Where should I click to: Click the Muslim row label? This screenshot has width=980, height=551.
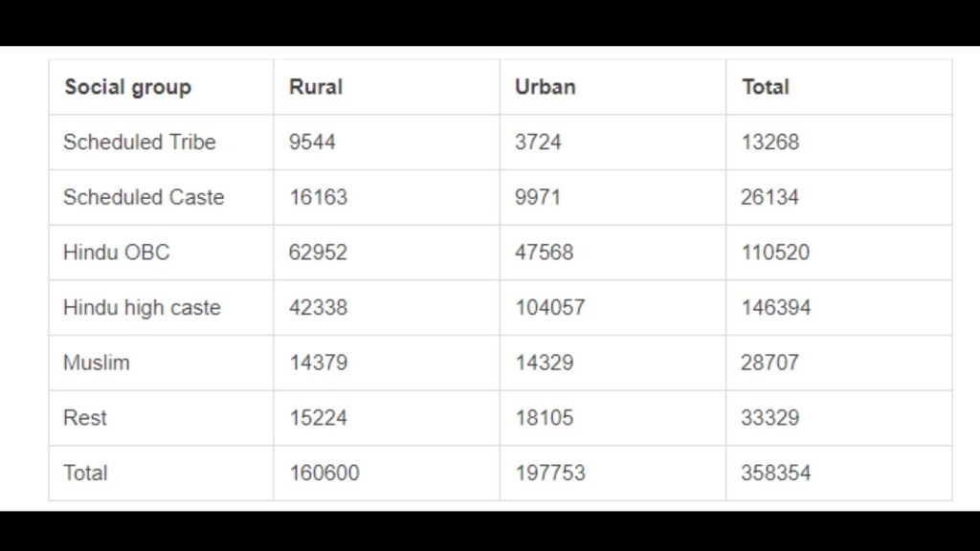(x=97, y=364)
